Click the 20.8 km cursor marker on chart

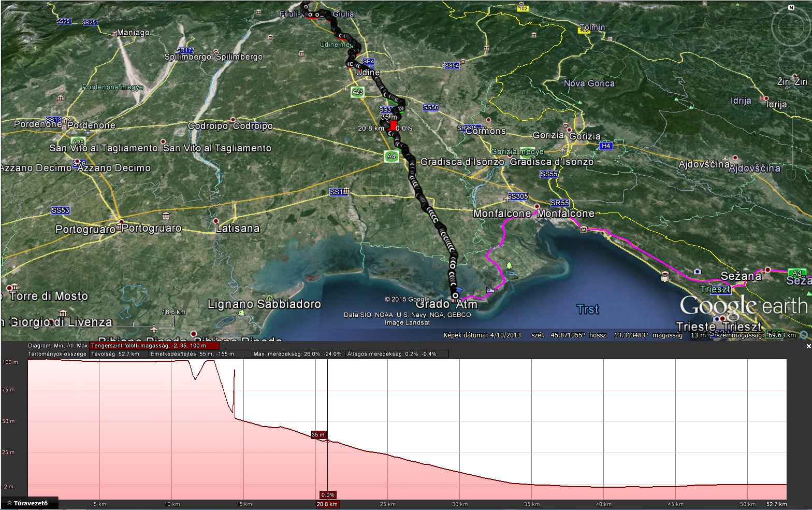[327, 504]
